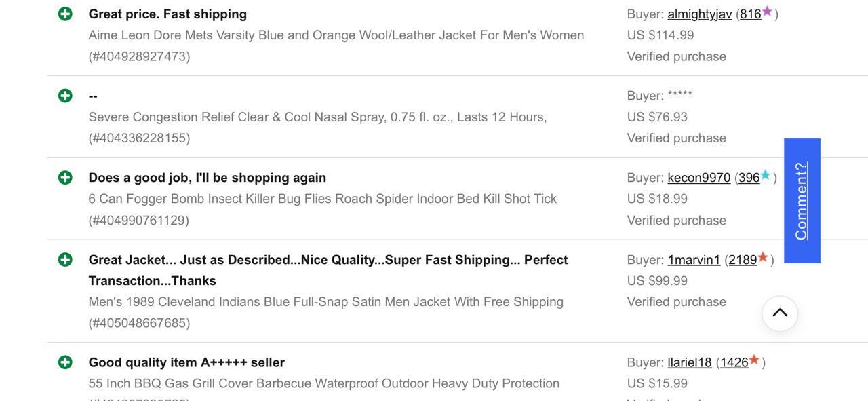Click the 2189 feedback count link
The width and height of the screenshot is (868, 401).
pos(741,259)
